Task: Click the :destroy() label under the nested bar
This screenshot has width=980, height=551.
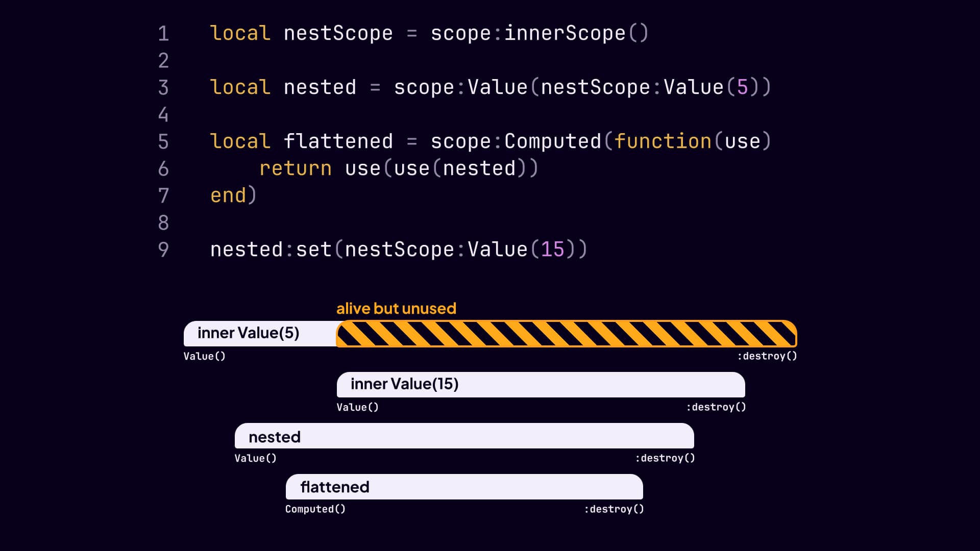Action: coord(665,458)
